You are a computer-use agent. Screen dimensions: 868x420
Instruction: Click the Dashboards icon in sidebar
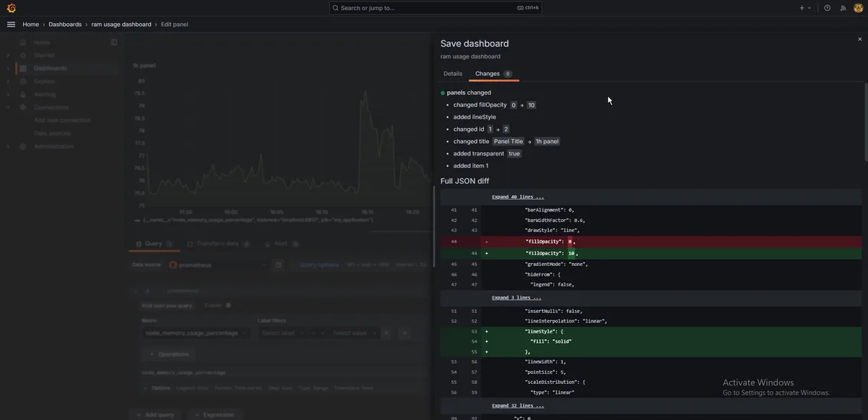23,68
